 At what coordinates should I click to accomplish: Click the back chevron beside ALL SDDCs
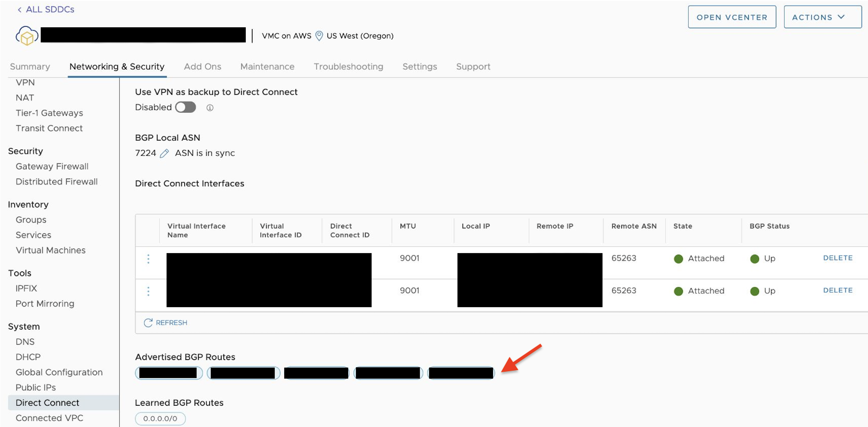tap(20, 10)
